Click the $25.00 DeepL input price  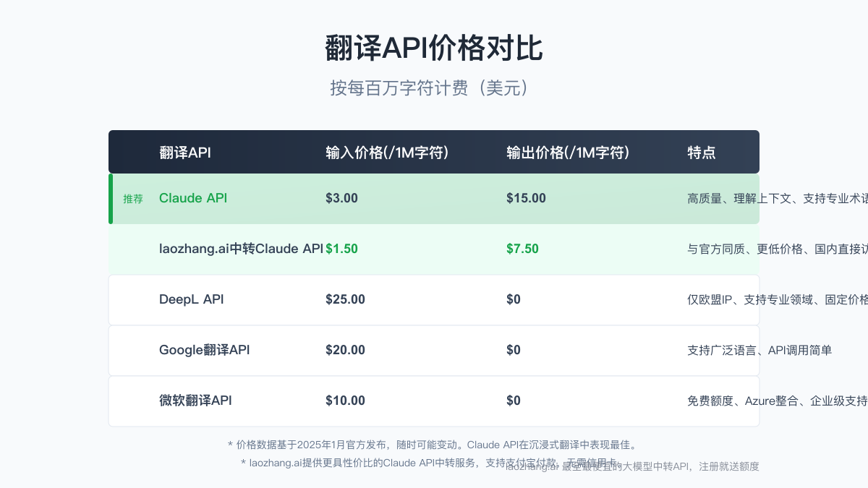point(345,299)
